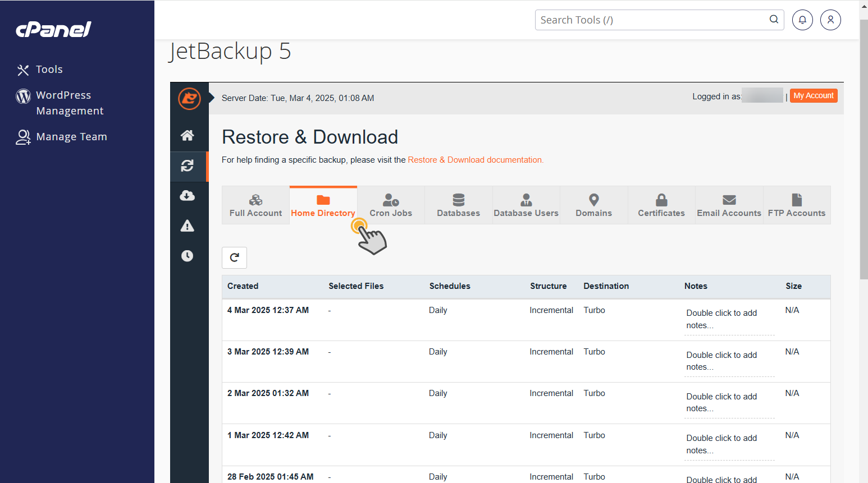The image size is (868, 483).
Task: Switch to the Email Accounts tab
Action: 729,205
